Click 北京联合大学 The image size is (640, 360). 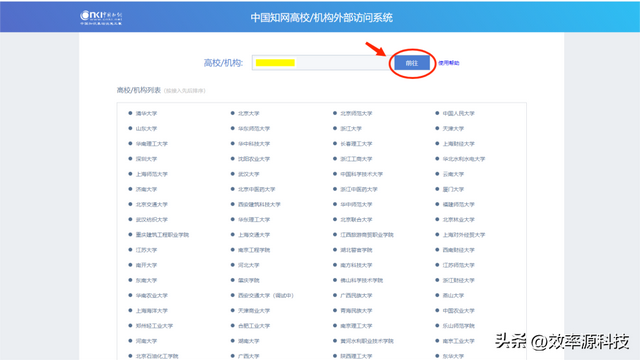pyautogui.click(x=356, y=220)
